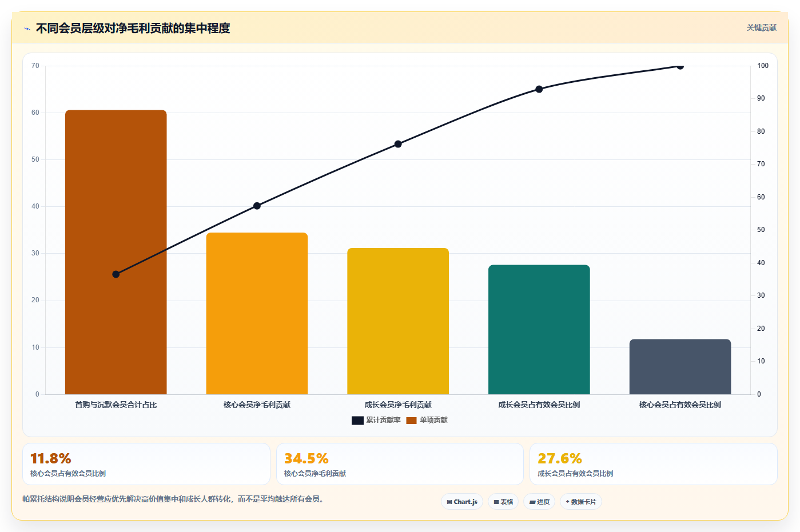Open the 11.8% 核心会员占有效会员比例 card
The image size is (800, 532).
pyautogui.click(x=146, y=464)
